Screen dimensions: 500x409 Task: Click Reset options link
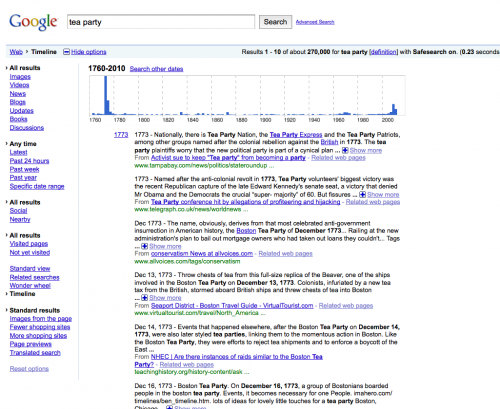pyautogui.click(x=29, y=369)
